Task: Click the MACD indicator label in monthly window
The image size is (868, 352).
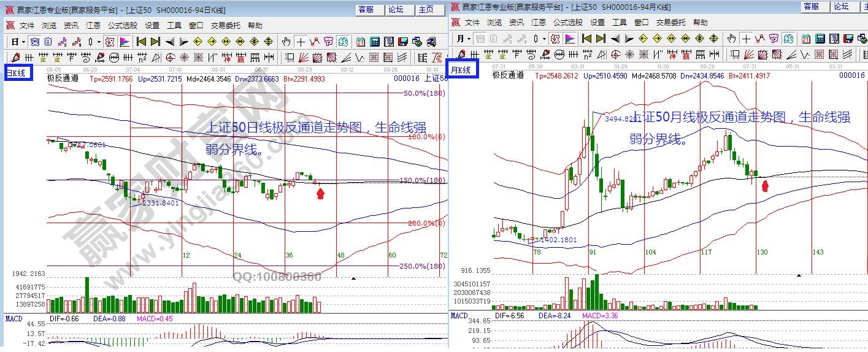Action: coord(459,315)
